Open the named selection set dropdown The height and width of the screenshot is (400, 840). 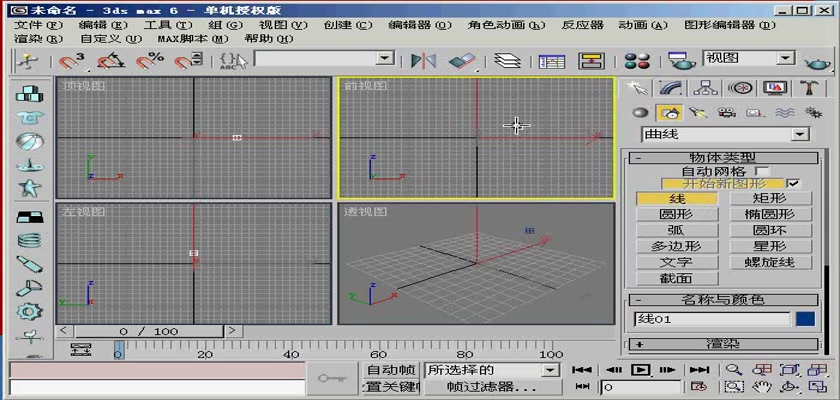tap(384, 58)
